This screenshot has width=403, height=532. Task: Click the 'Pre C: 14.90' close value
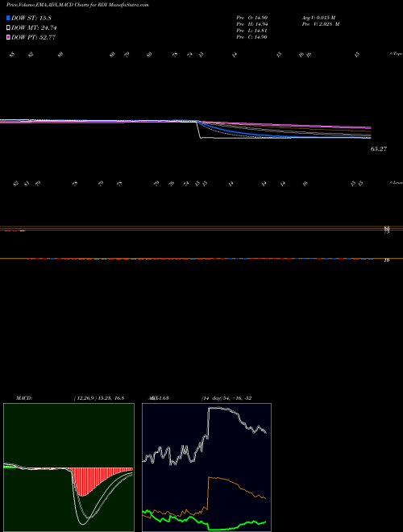252,37
